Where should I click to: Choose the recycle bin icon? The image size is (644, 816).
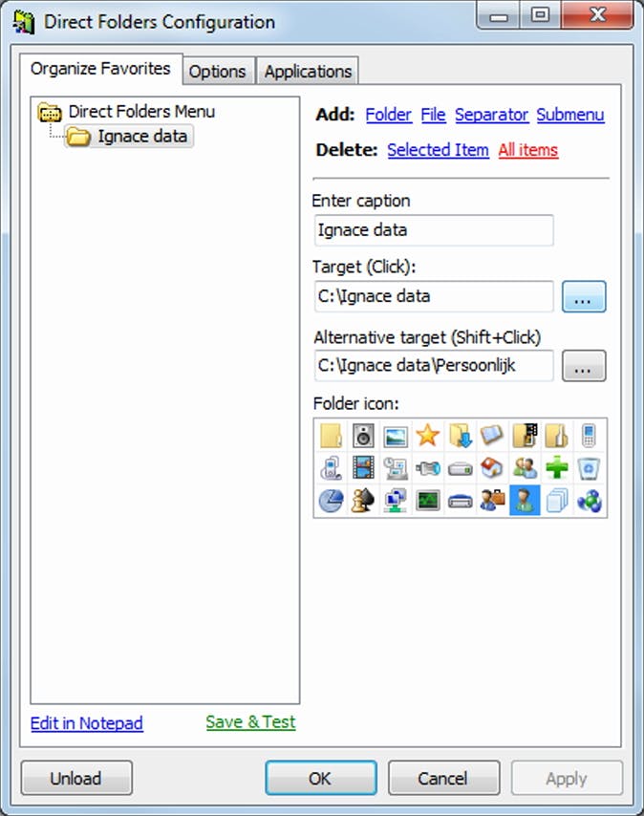click(x=589, y=468)
